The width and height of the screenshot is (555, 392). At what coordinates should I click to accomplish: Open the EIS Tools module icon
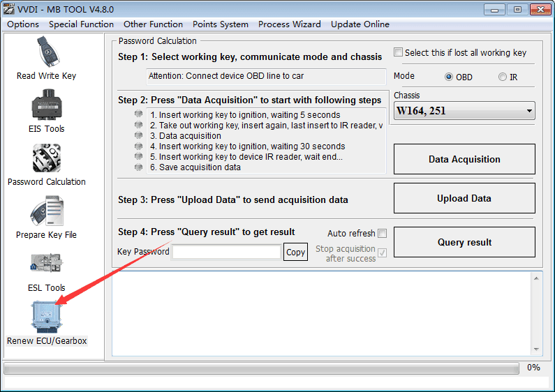(47, 105)
